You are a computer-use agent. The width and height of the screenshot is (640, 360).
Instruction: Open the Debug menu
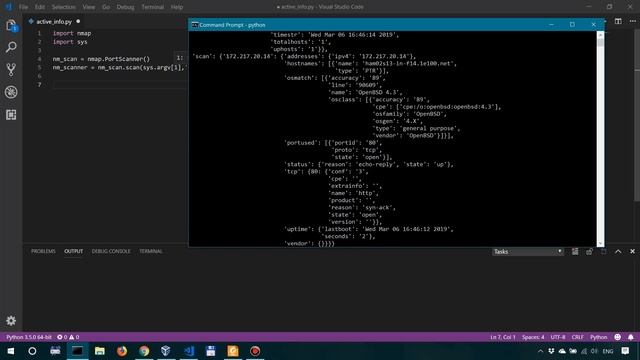(125, 7)
